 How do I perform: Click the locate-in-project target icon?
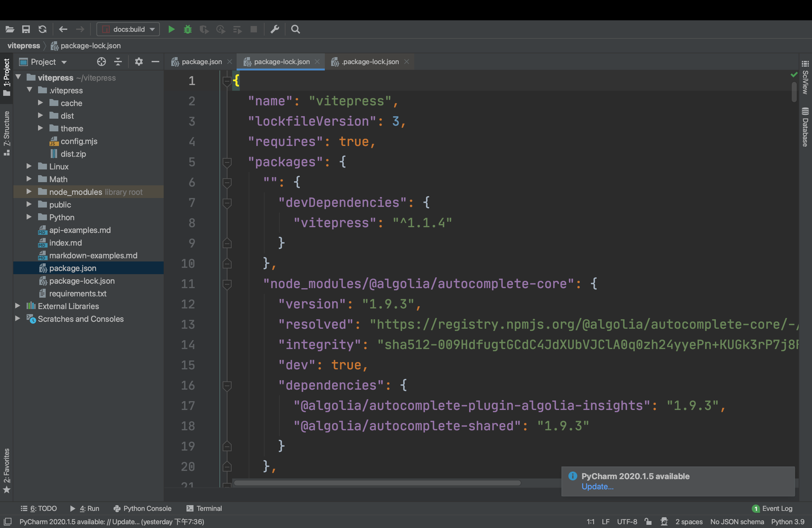(x=101, y=62)
